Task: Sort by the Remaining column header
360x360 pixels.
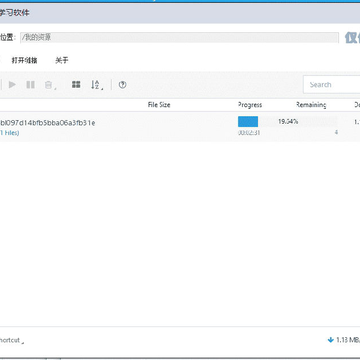Action: point(311,105)
